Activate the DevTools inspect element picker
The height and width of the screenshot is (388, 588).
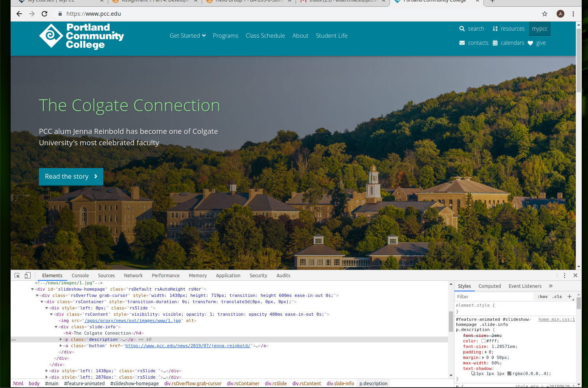(17, 276)
